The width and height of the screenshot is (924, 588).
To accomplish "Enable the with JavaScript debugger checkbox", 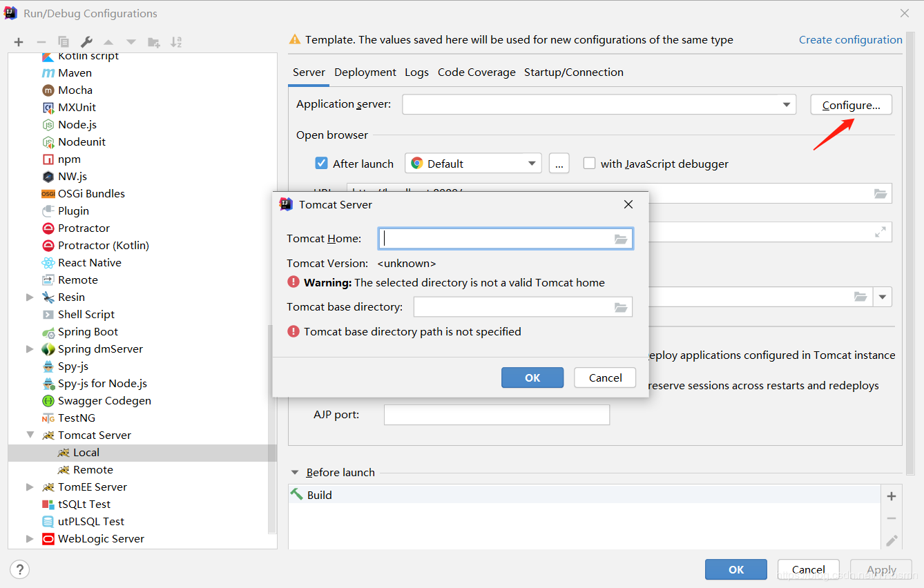I will 589,164.
